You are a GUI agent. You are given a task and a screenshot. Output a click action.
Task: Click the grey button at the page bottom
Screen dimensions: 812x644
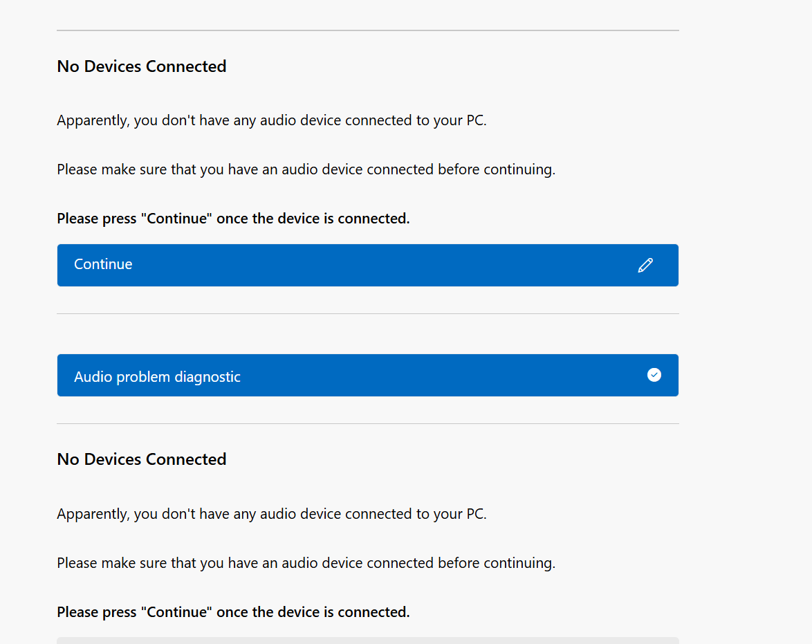(x=368, y=641)
